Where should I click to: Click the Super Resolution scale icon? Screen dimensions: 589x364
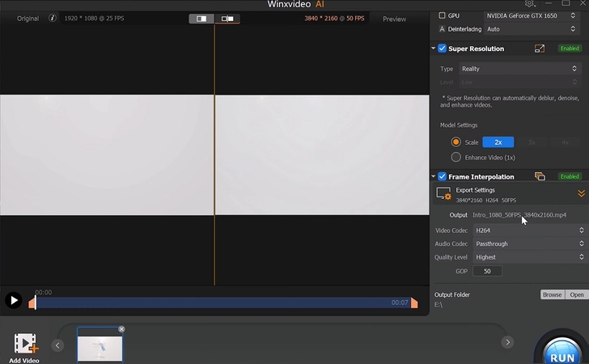tap(540, 49)
